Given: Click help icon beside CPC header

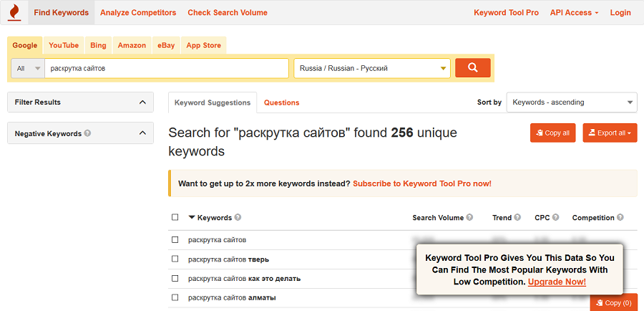Looking at the screenshot, I should pos(556,217).
